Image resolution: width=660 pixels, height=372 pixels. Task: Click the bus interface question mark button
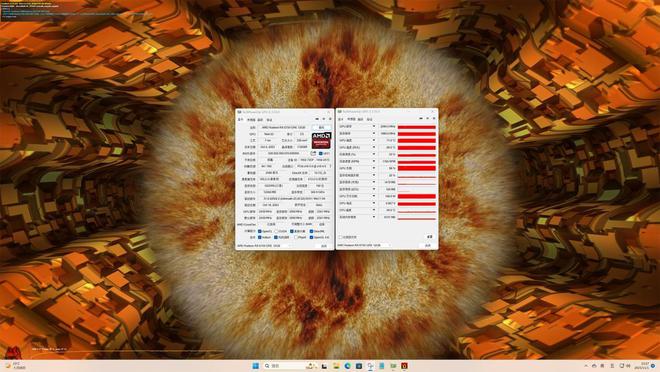330,166
